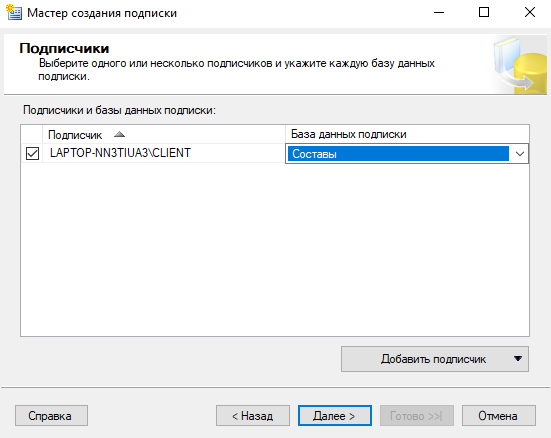551x438 pixels.
Task: Minimize the wizard window
Action: (x=439, y=13)
